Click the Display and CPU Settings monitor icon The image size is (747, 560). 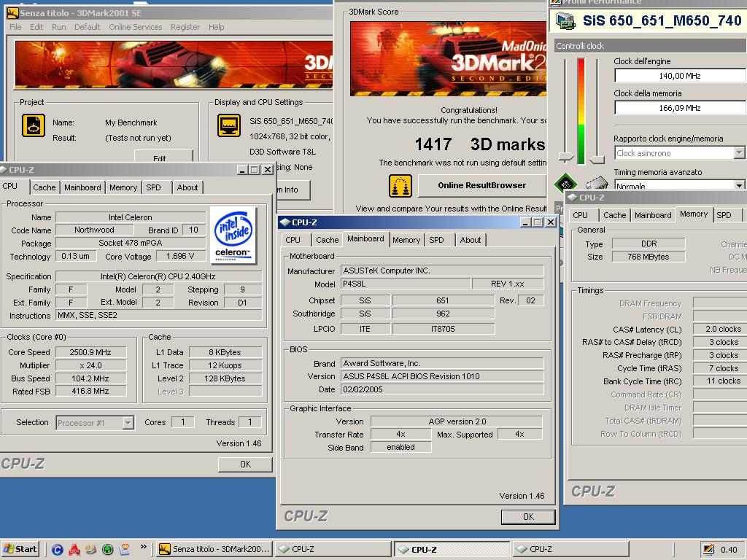[x=228, y=125]
